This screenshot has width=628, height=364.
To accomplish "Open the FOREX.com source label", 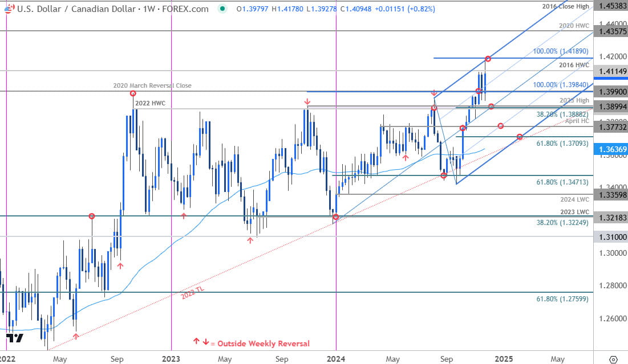I will [184, 9].
